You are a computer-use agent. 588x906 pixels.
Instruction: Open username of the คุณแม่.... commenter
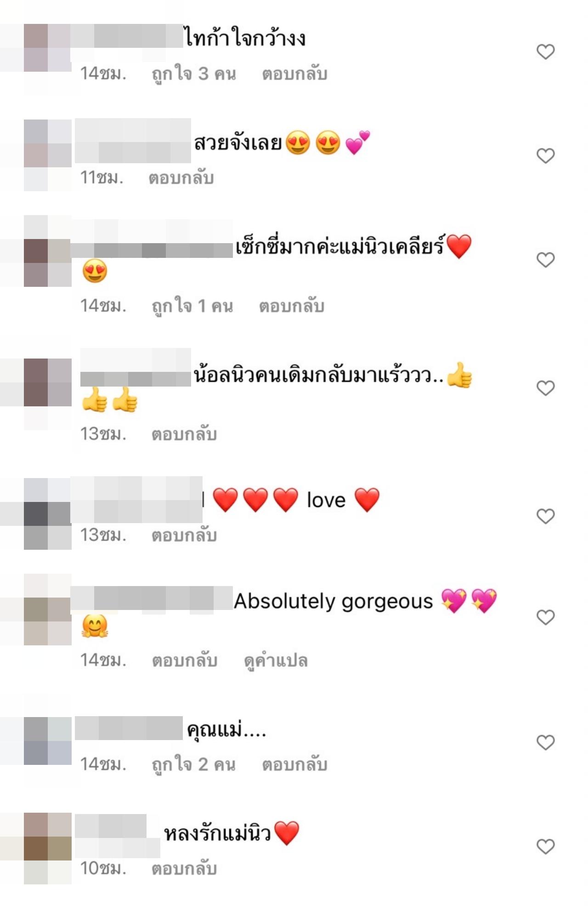click(x=129, y=728)
